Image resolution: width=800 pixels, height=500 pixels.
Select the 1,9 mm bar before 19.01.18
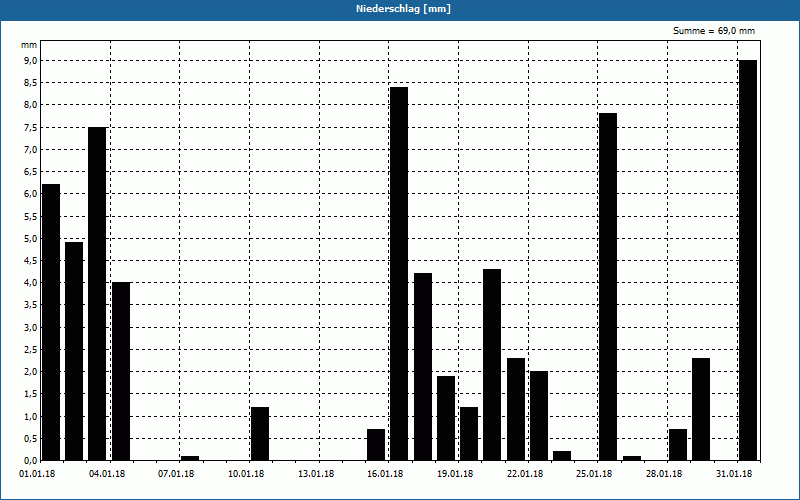(x=446, y=418)
